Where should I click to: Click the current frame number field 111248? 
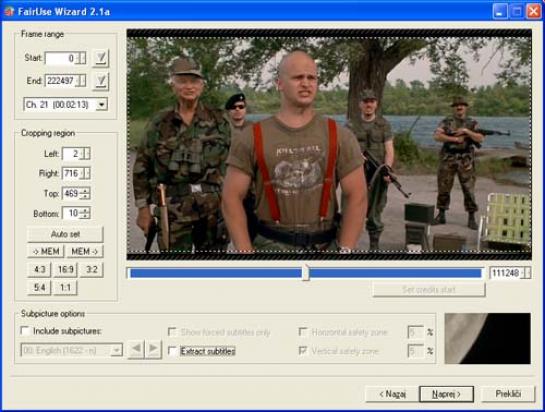(x=505, y=273)
